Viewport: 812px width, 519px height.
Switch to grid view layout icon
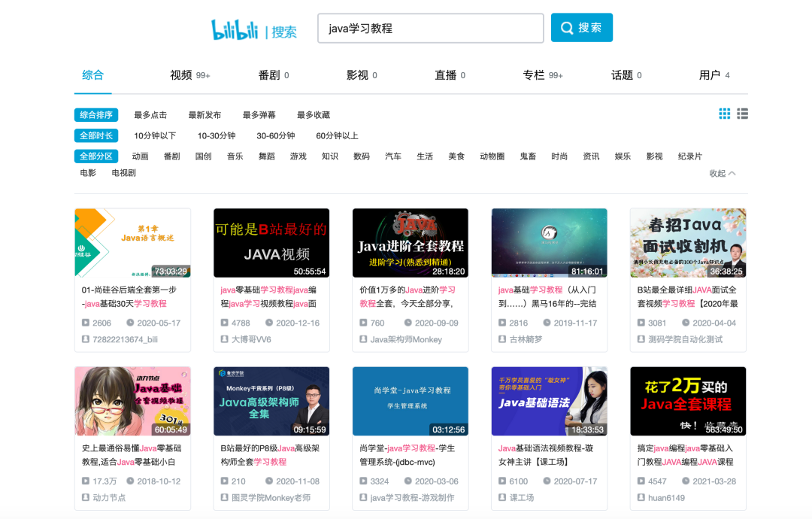(724, 114)
